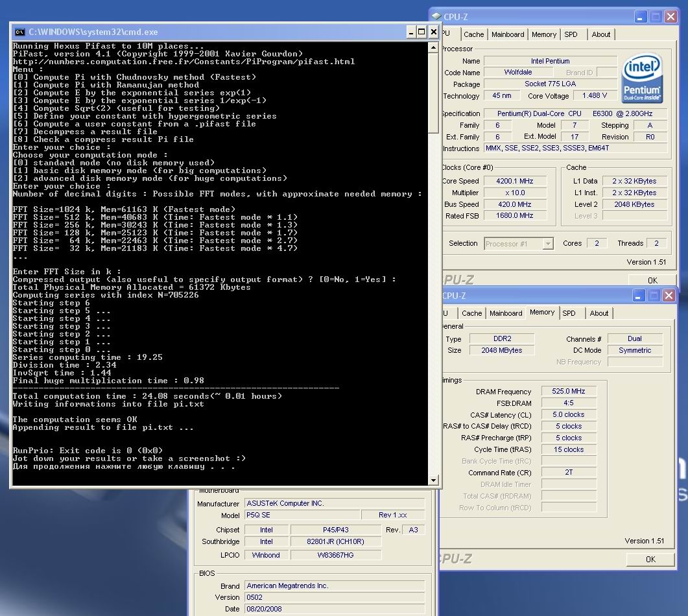Click the Instructions field MMX, SSE list
The image size is (688, 616).
tap(575, 148)
